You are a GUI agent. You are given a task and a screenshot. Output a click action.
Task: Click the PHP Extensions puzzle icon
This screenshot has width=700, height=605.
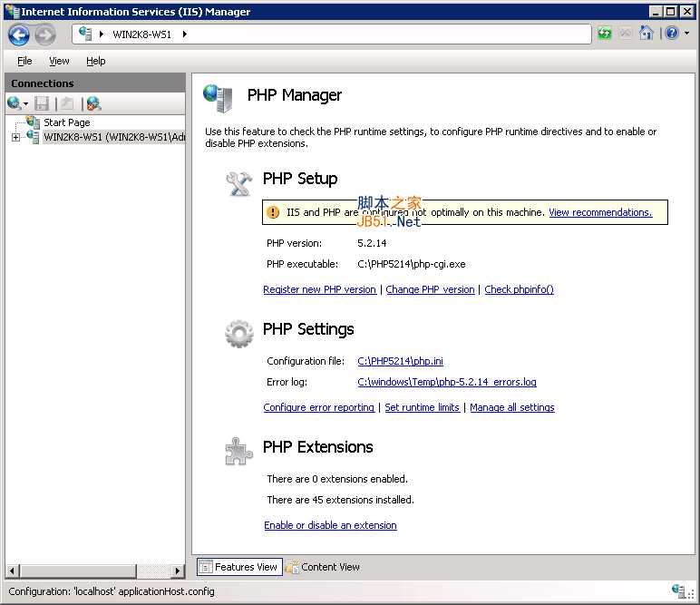click(x=238, y=452)
